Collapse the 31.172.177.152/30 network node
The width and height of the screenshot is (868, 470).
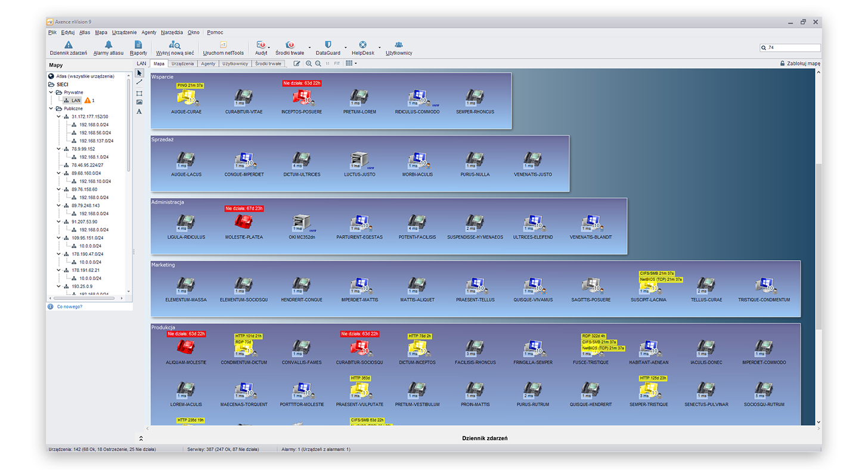(x=58, y=117)
